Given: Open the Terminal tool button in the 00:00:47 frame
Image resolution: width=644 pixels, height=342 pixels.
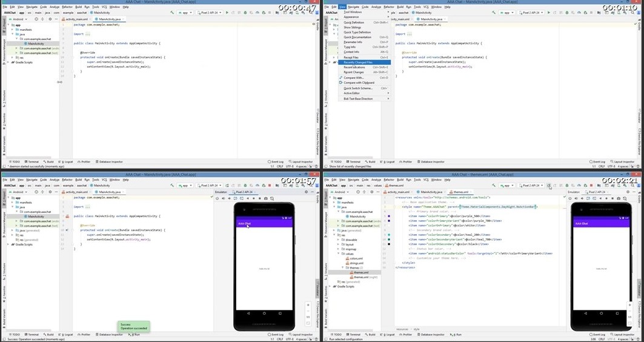Looking at the screenshot, I should pyautogui.click(x=32, y=162).
